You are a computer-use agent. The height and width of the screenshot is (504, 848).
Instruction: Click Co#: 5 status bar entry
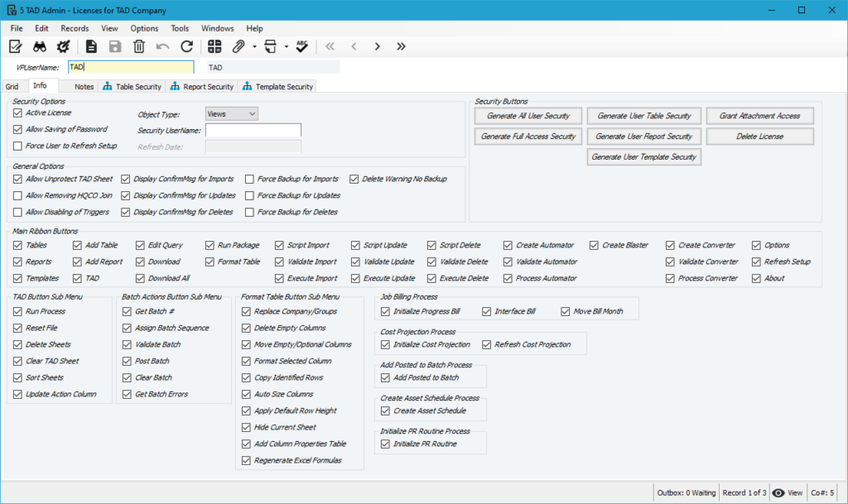point(822,492)
